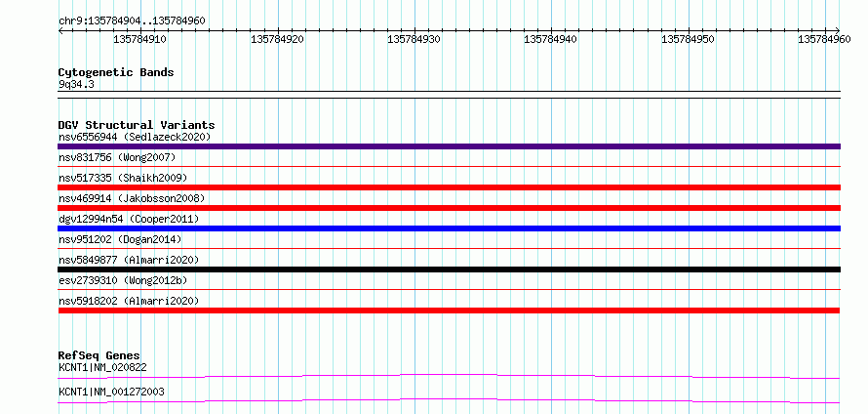The image size is (868, 414).
Task: Open variant dgv12994n54 (Cooper2011) label
Action: coord(129,219)
